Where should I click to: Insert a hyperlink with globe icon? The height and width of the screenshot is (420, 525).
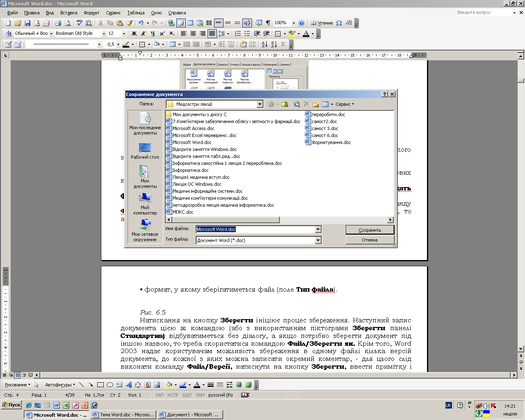click(171, 23)
